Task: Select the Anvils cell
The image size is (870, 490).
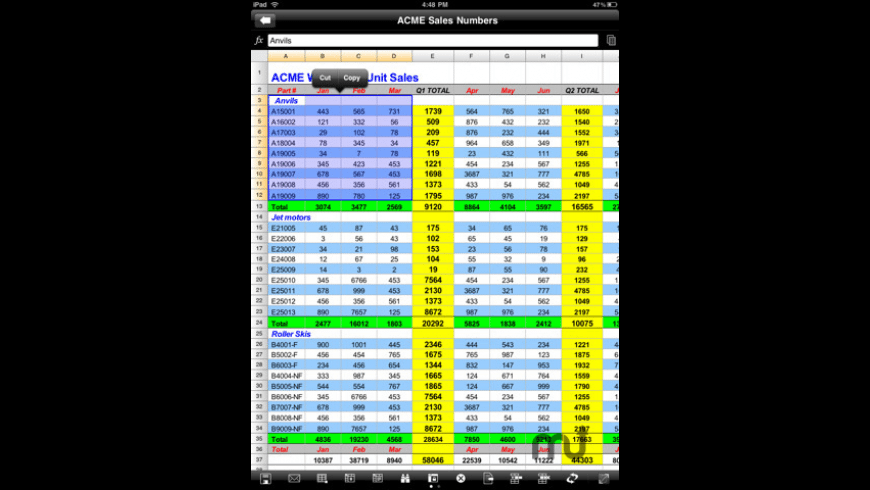Action: click(x=286, y=100)
